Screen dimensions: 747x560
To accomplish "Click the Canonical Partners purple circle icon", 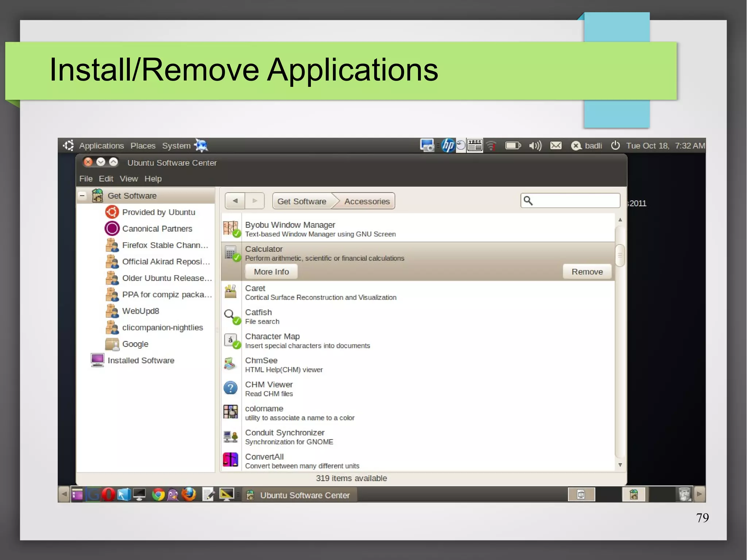I will point(112,228).
